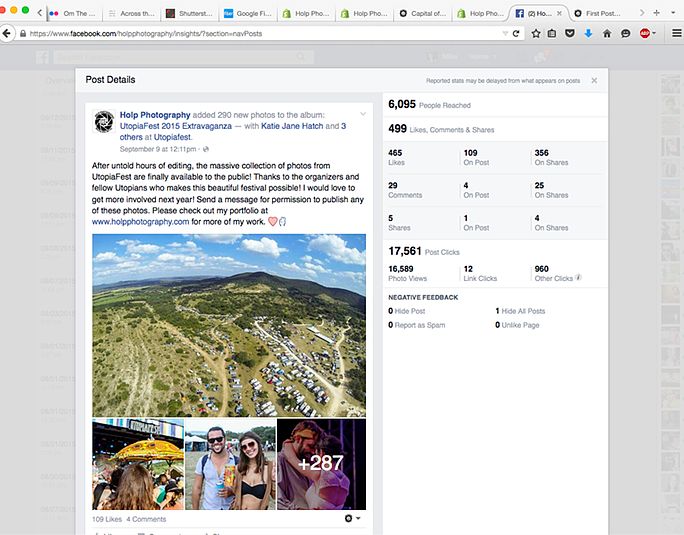Switch to the Capital of... browser tab
This screenshot has width=684, height=535.
[x=423, y=14]
